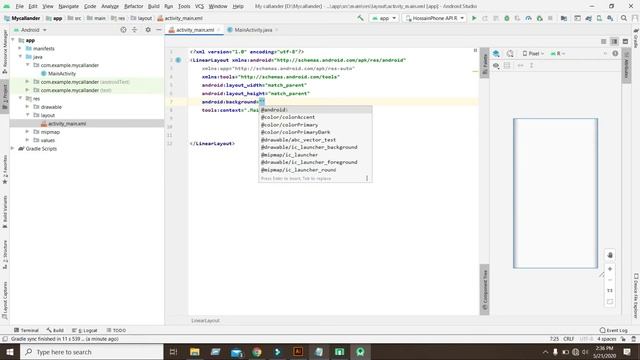Open the Windows Start menu
The image size is (640, 360).
point(10,352)
